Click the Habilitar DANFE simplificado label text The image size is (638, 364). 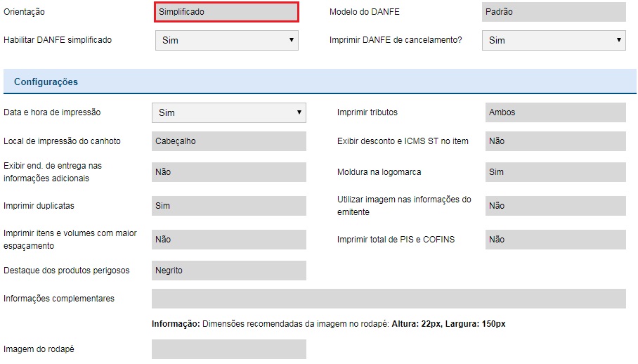point(58,40)
